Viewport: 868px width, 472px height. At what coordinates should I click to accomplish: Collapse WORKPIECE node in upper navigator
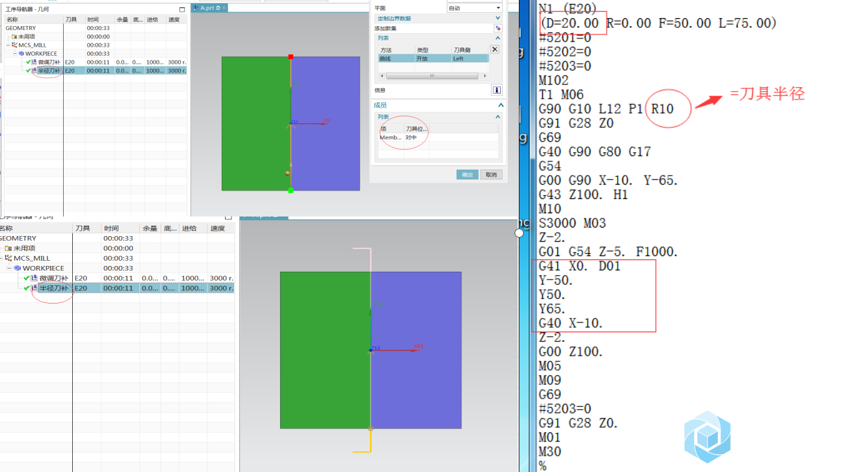click(15, 53)
